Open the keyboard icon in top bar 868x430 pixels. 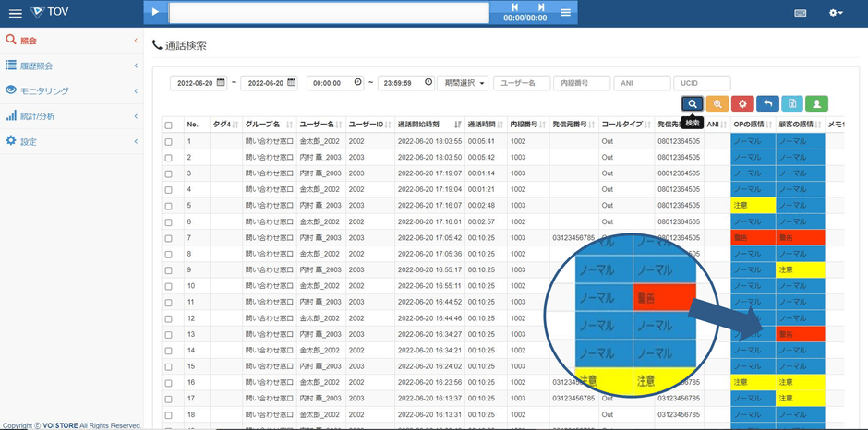(x=800, y=13)
